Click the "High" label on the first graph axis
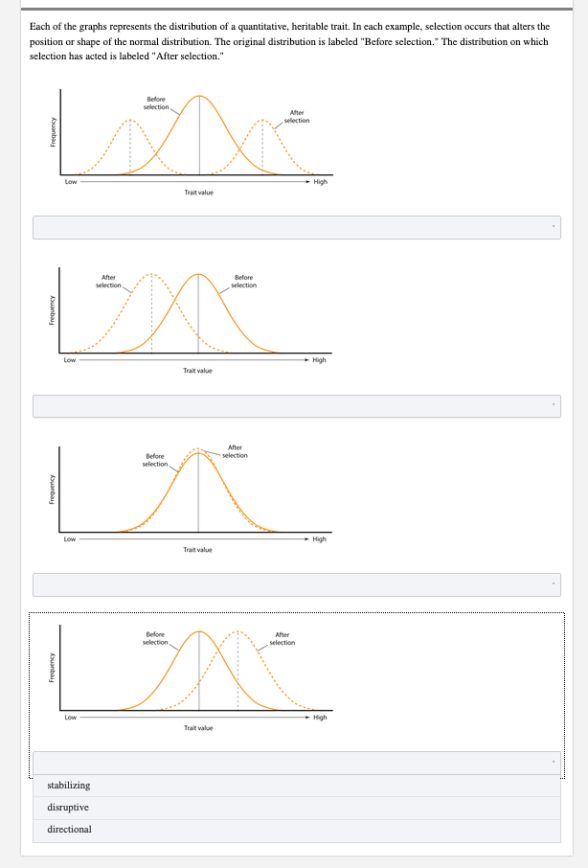This screenshot has height=868, width=588. pos(320,179)
